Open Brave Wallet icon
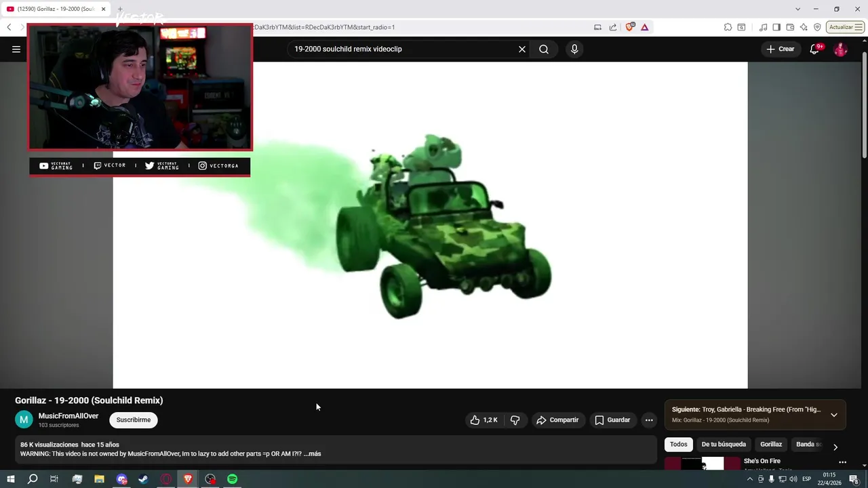This screenshot has height=488, width=868. click(x=790, y=27)
